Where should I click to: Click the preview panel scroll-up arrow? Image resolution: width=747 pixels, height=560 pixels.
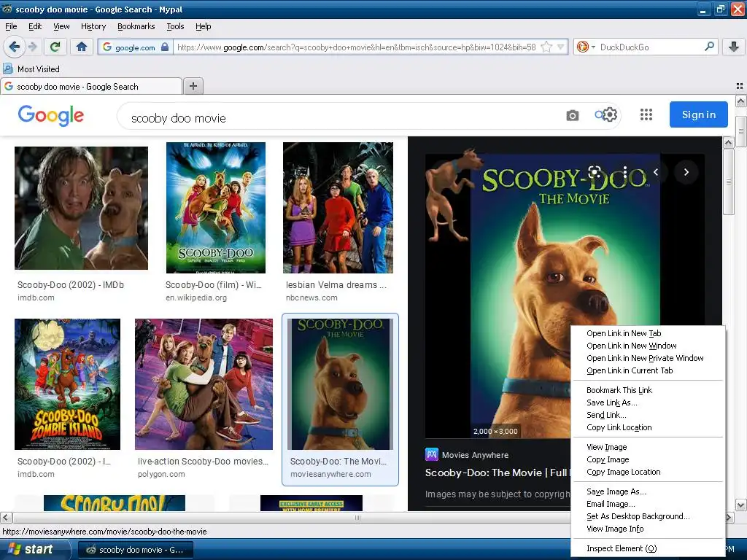[728, 142]
